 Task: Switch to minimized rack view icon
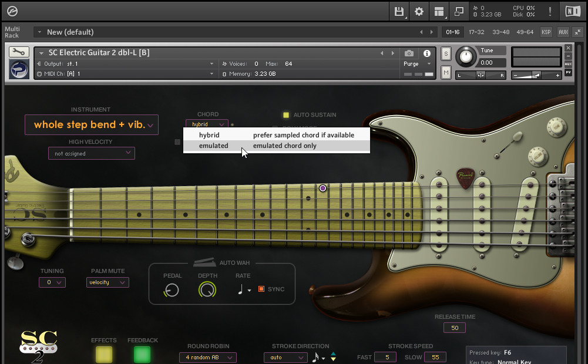pos(459,11)
